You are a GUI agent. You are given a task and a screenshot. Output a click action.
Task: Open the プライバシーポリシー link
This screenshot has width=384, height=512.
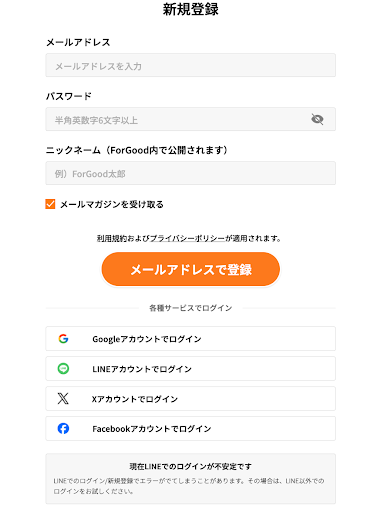coord(187,238)
